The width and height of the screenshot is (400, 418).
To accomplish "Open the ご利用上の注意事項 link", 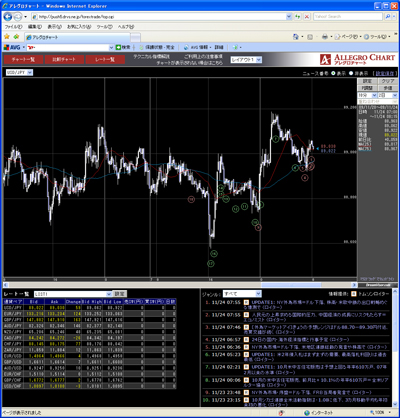I will tap(203, 57).
